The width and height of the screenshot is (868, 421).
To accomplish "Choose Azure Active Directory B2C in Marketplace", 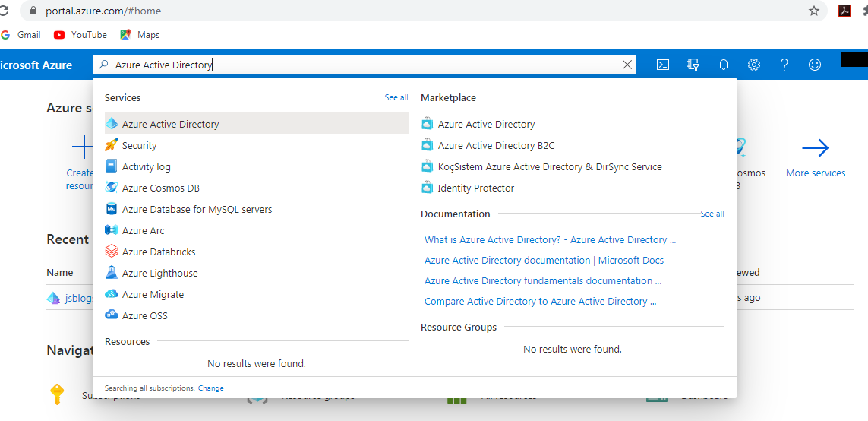I will click(x=496, y=145).
